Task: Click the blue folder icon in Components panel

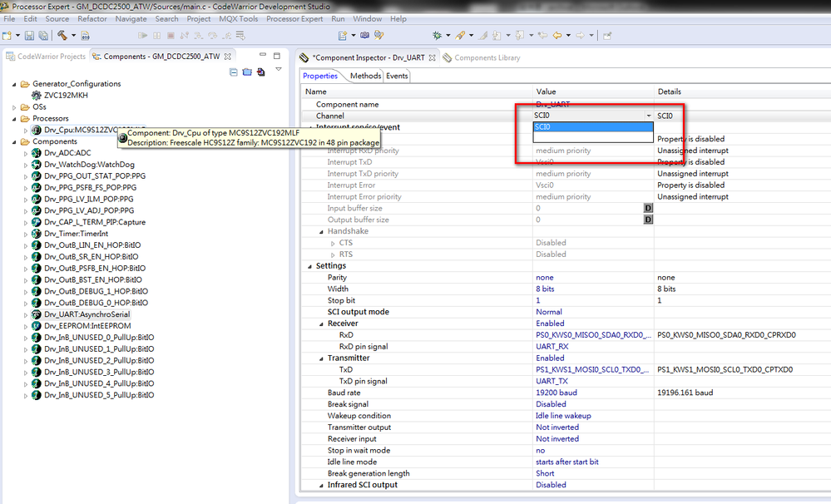Action: coord(247,72)
